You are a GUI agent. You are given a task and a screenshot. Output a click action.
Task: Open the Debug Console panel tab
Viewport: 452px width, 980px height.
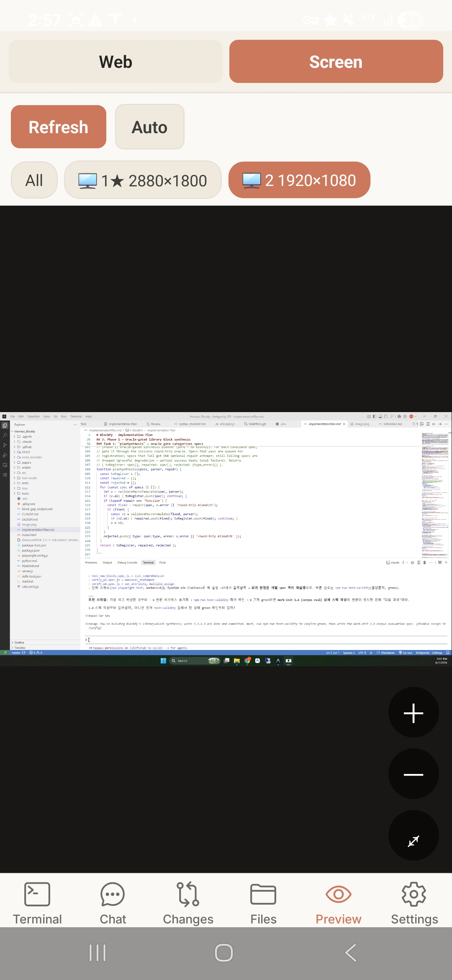point(127,562)
